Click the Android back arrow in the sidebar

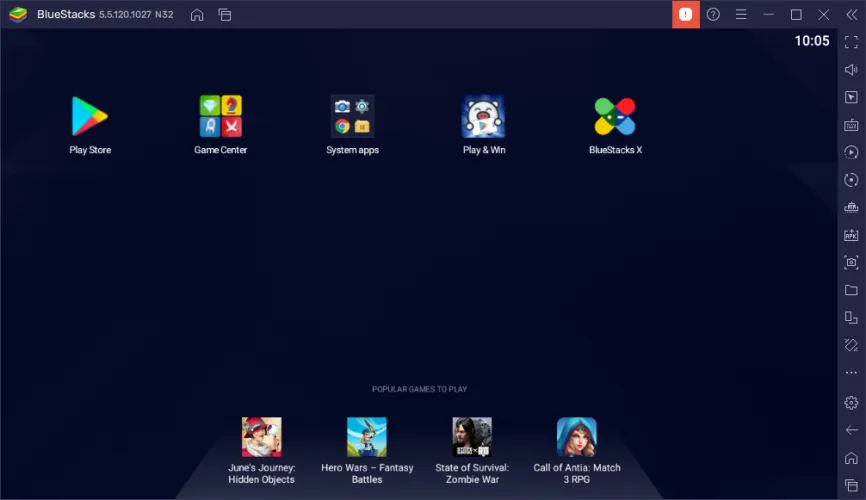click(x=851, y=430)
